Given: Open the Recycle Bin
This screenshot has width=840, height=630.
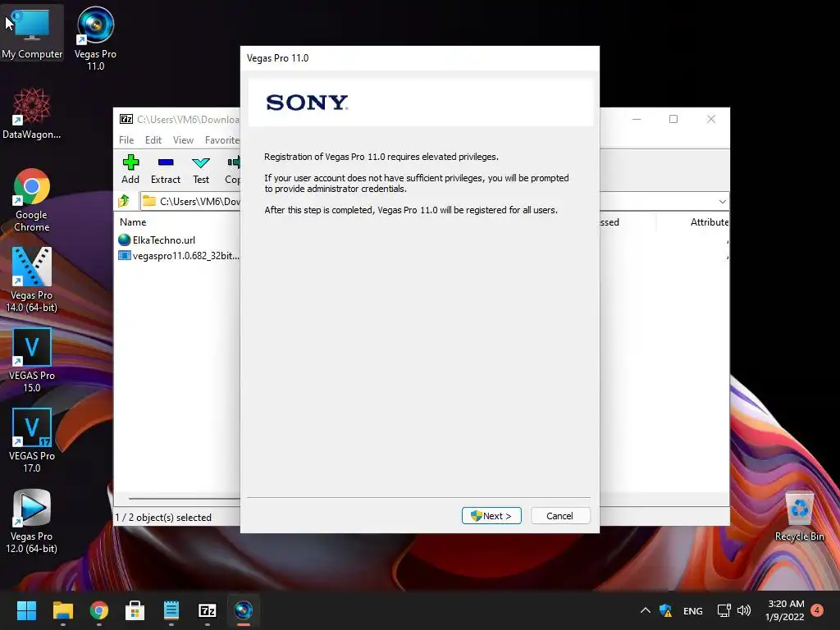Looking at the screenshot, I should point(799,517).
